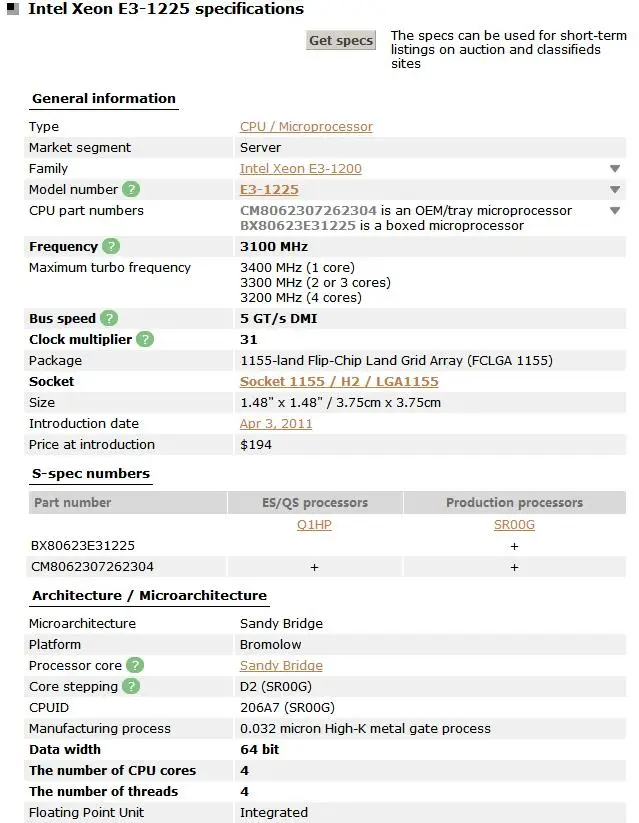Expand the Model number row arrow
The image size is (639, 823).
[615, 190]
